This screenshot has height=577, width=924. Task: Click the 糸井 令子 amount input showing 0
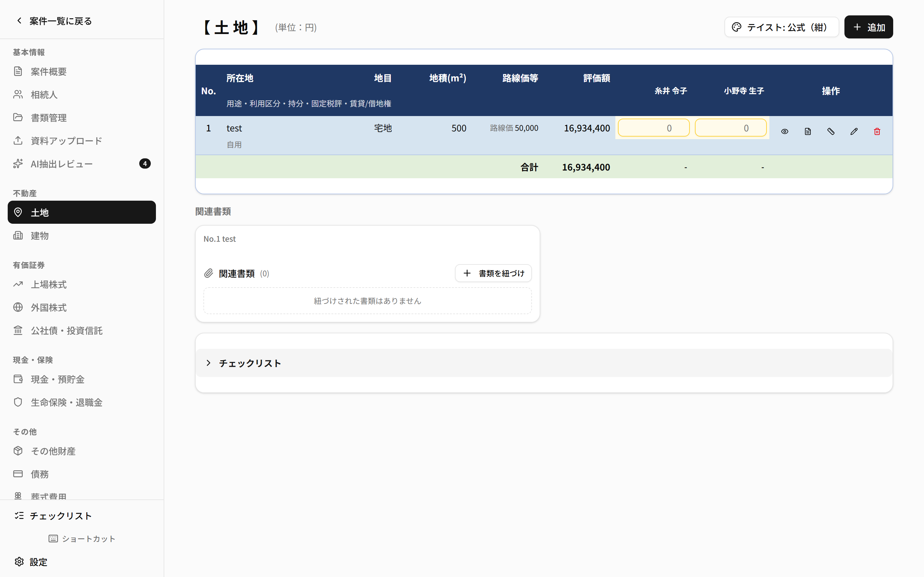point(654,128)
